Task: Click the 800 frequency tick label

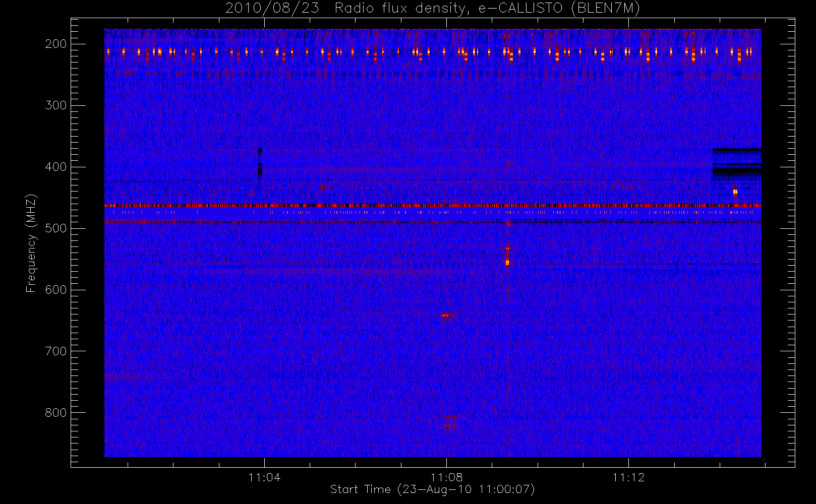Action: tap(56, 413)
